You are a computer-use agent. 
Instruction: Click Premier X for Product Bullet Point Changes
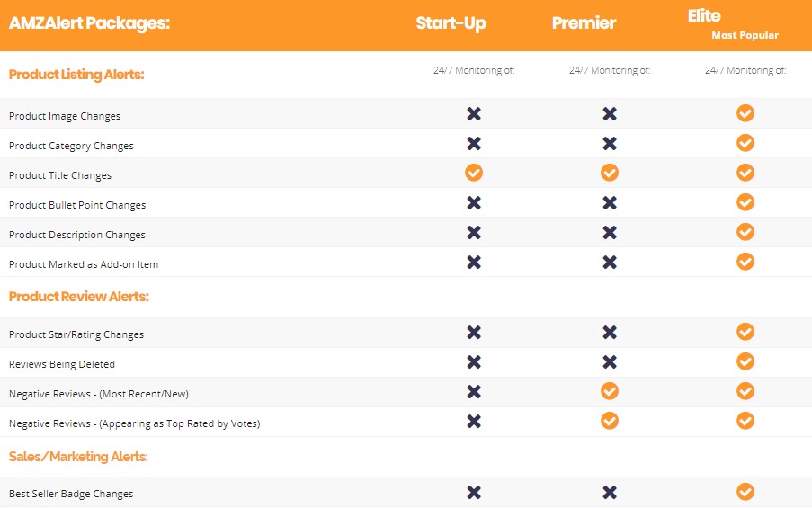610,203
